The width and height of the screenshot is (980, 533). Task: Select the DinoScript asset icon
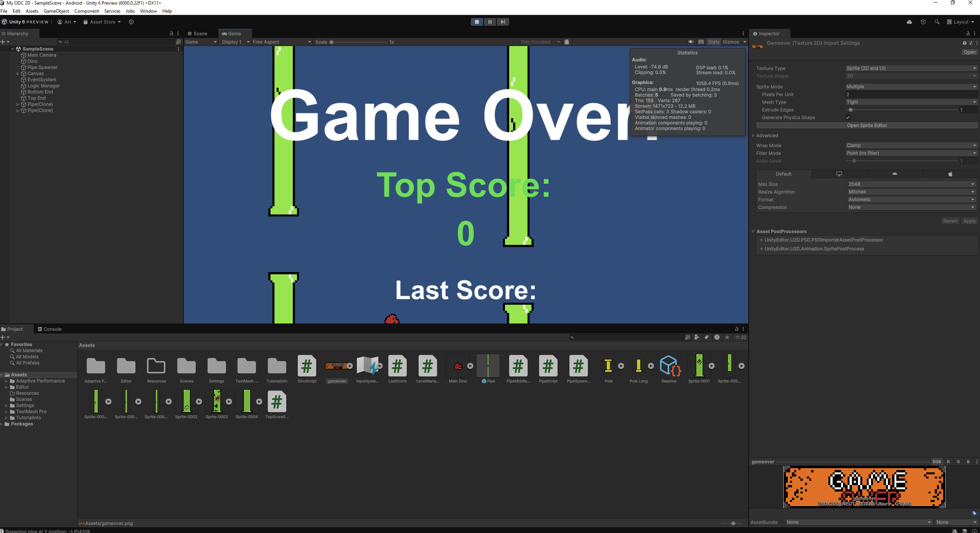[307, 366]
